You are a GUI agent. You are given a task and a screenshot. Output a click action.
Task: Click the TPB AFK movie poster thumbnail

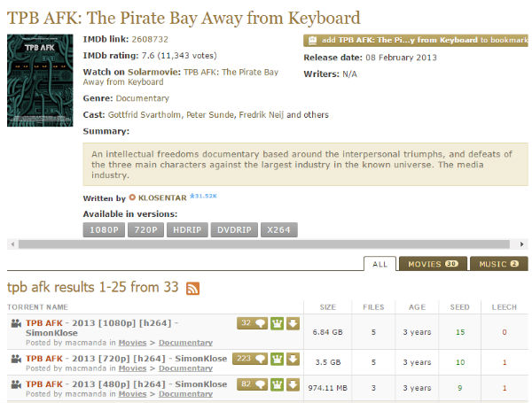(41, 81)
